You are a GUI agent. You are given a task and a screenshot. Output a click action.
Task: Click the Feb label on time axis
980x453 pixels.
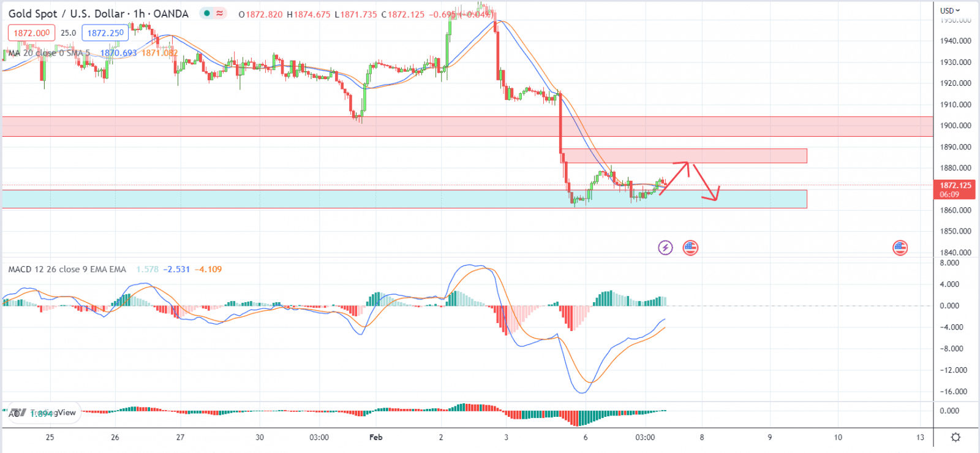[376, 437]
